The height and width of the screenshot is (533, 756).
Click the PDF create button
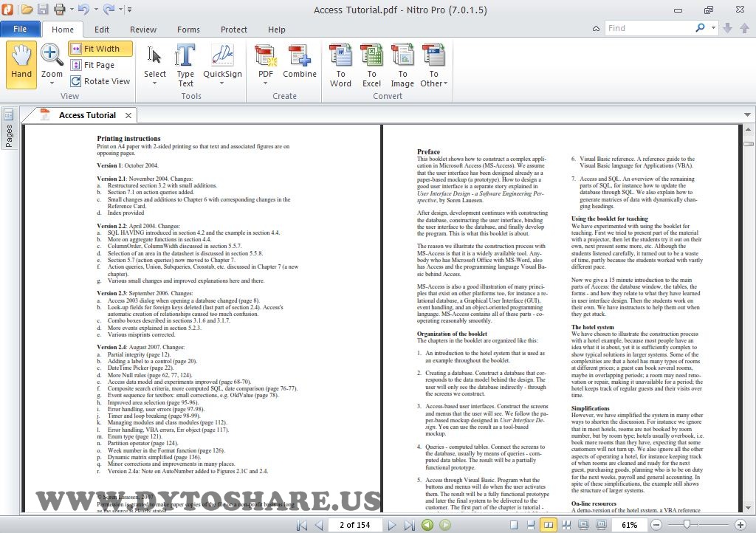click(266, 61)
